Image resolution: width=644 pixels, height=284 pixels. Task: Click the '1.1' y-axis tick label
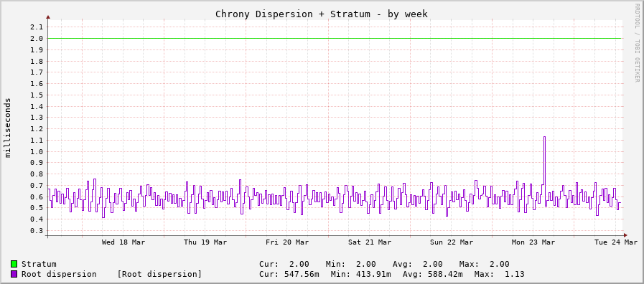tap(37, 140)
